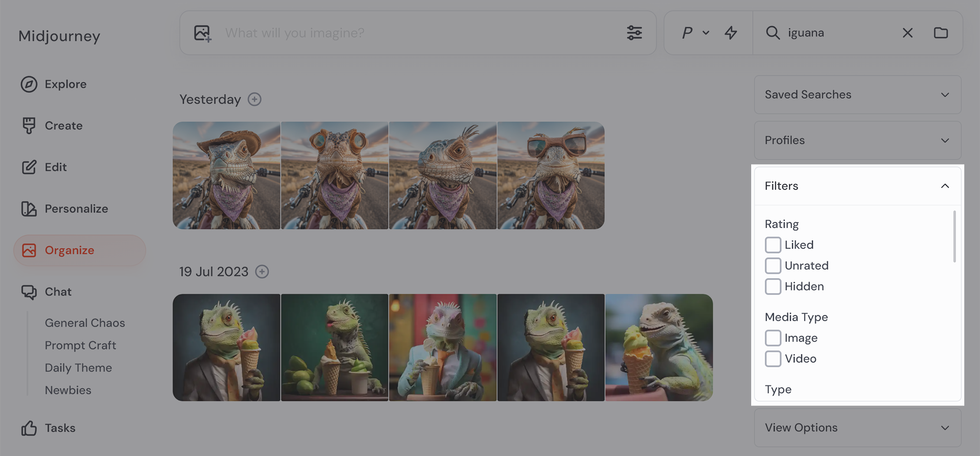The image size is (980, 456).
Task: Open green-background iguana with limes thumbnail
Action: point(335,348)
